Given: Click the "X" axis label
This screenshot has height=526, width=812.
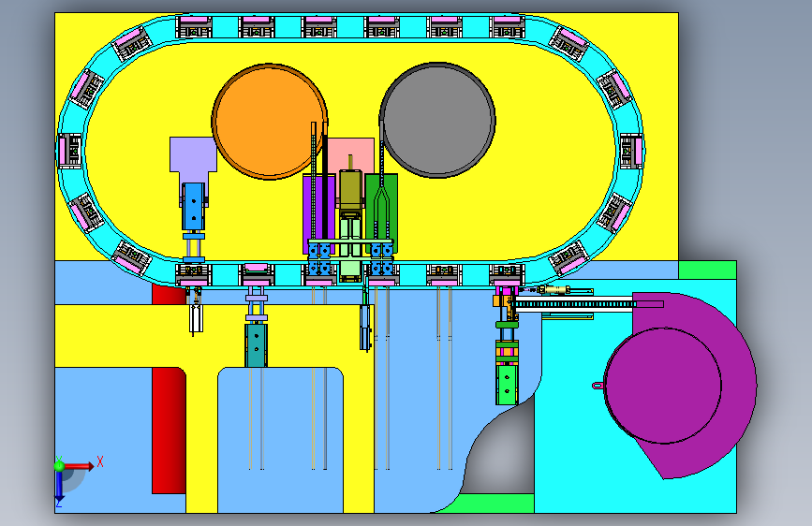Looking at the screenshot, I should [100, 461].
